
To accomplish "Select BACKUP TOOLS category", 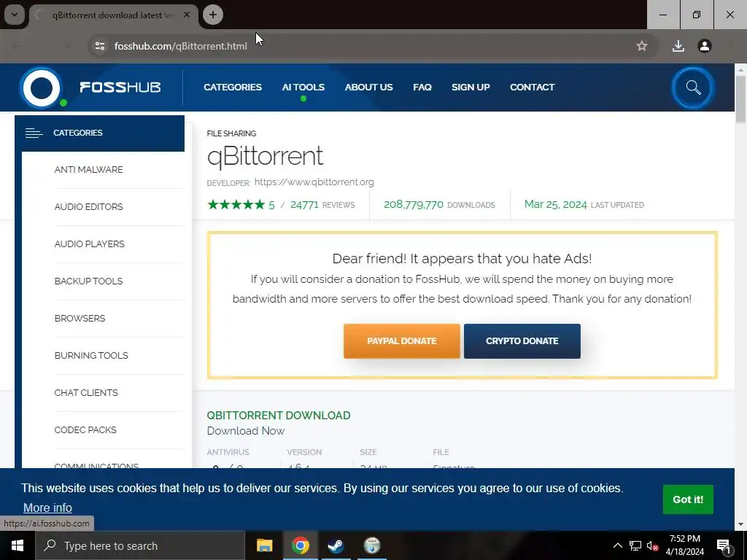I will [88, 281].
